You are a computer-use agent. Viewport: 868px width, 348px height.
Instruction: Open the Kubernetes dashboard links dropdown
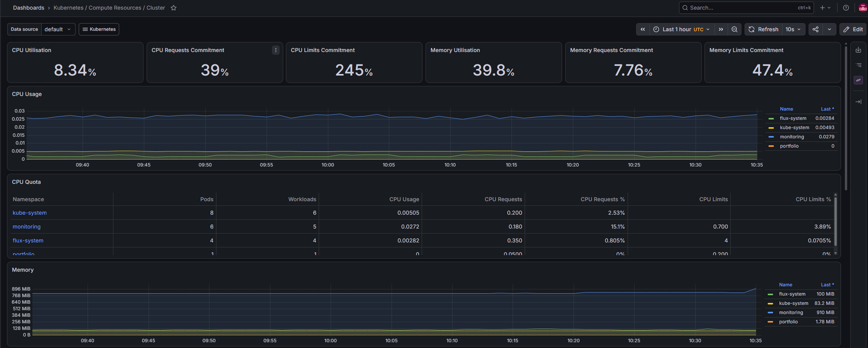point(99,30)
